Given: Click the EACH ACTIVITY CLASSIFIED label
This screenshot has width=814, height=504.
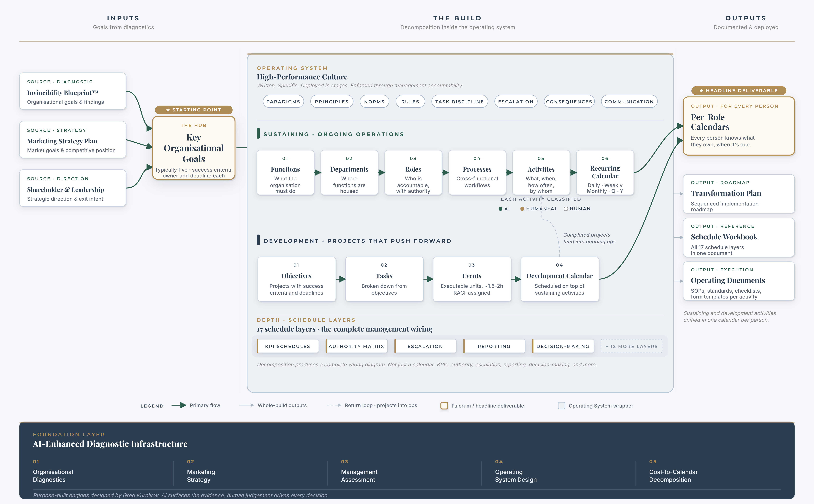Looking at the screenshot, I should (541, 199).
